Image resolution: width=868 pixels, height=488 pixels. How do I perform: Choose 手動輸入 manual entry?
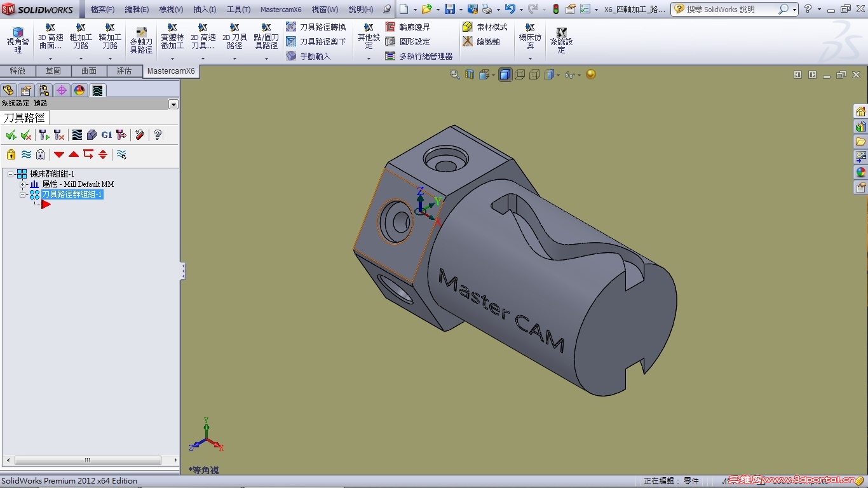[x=308, y=56]
